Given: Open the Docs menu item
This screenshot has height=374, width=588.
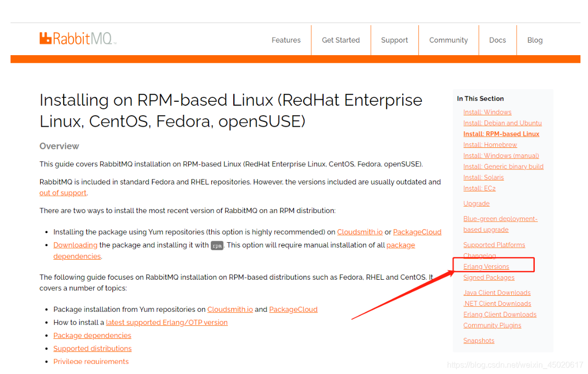Looking at the screenshot, I should (x=498, y=40).
